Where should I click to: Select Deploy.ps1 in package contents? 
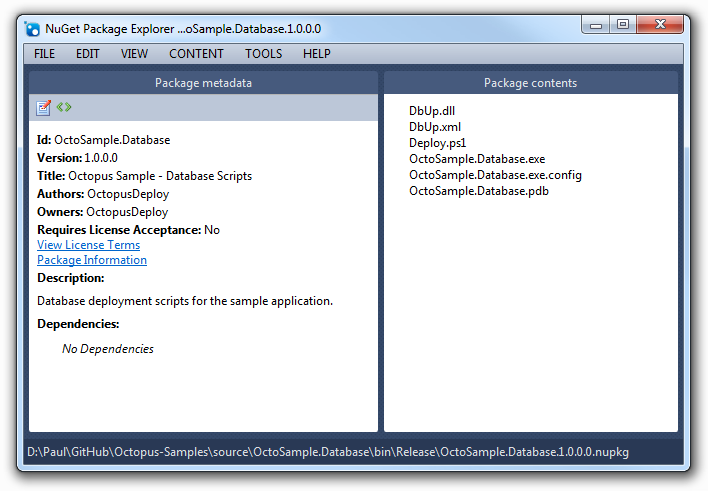(x=437, y=143)
